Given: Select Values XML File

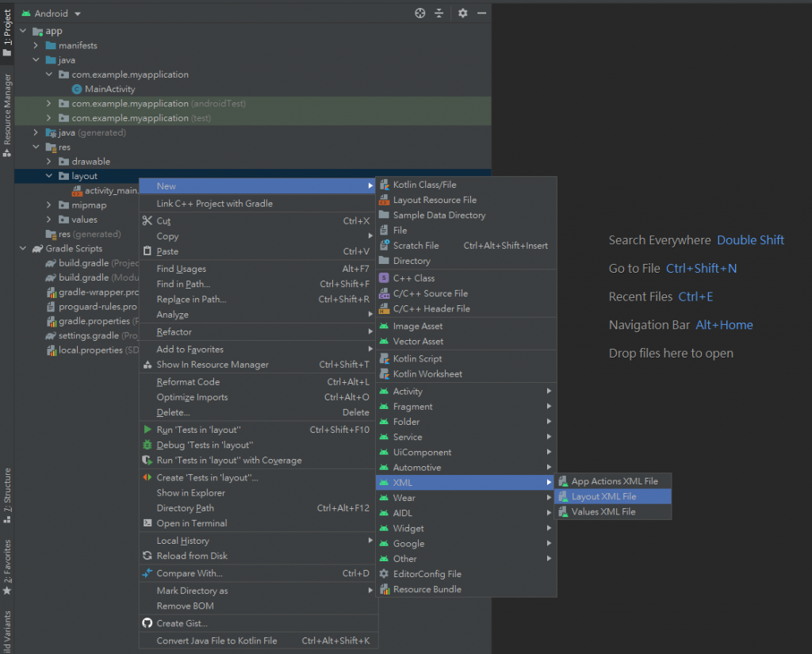Looking at the screenshot, I should pyautogui.click(x=613, y=511).
